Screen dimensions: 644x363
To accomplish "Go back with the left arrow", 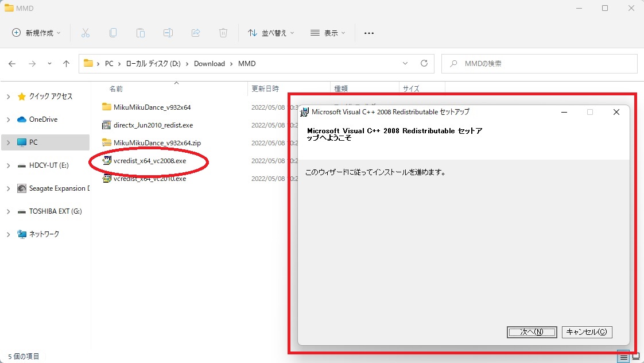I will point(12,64).
